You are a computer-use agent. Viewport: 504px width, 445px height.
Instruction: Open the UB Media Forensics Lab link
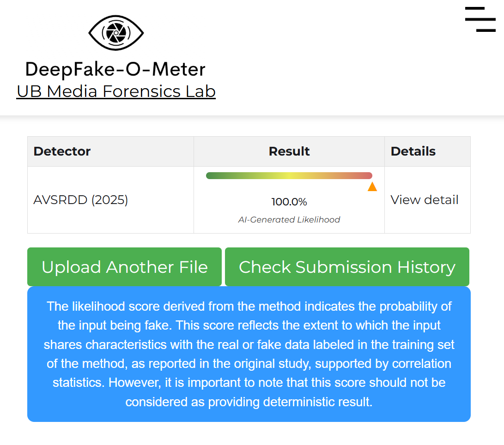[x=116, y=91]
